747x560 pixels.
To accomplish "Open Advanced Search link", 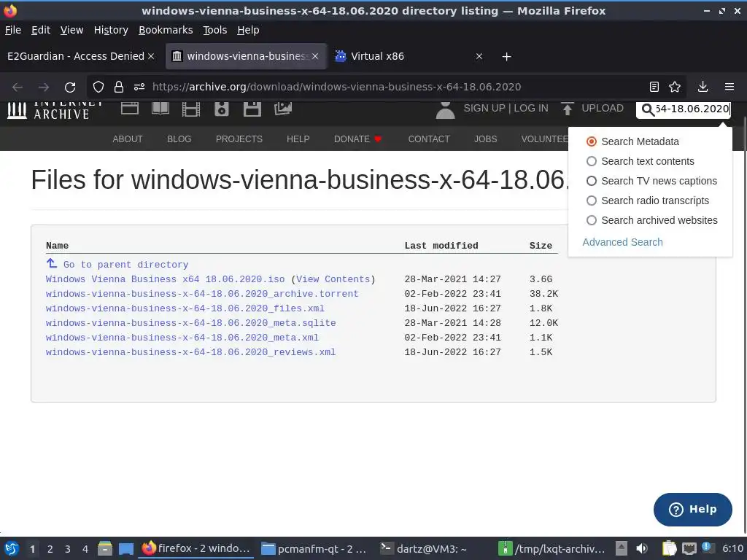I will 622,242.
